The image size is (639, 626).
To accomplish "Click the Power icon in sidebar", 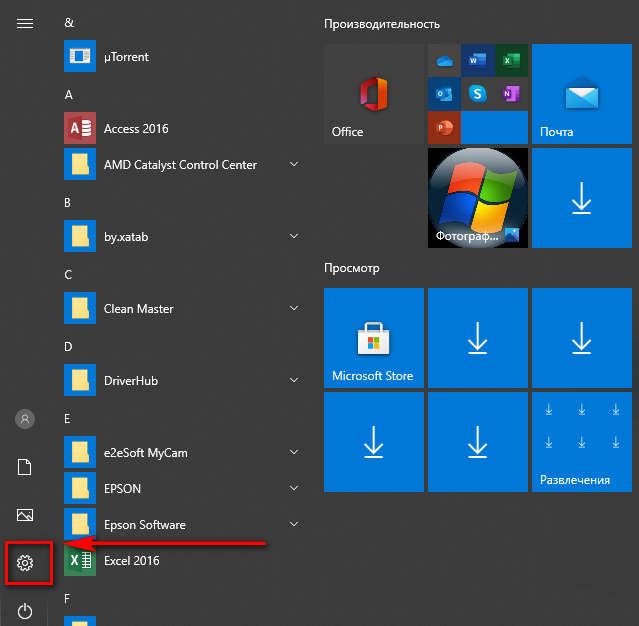I will [x=25, y=611].
